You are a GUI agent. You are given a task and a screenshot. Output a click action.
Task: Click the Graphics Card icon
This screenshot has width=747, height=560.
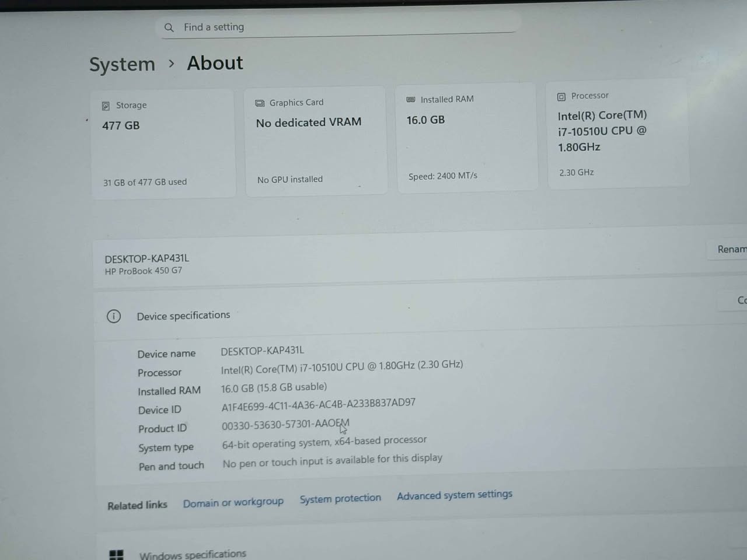(260, 103)
